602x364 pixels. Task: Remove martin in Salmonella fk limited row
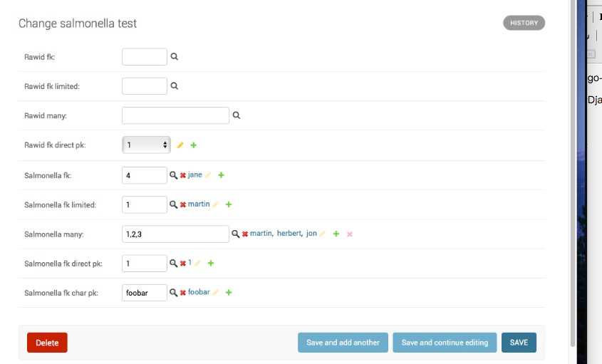click(183, 204)
